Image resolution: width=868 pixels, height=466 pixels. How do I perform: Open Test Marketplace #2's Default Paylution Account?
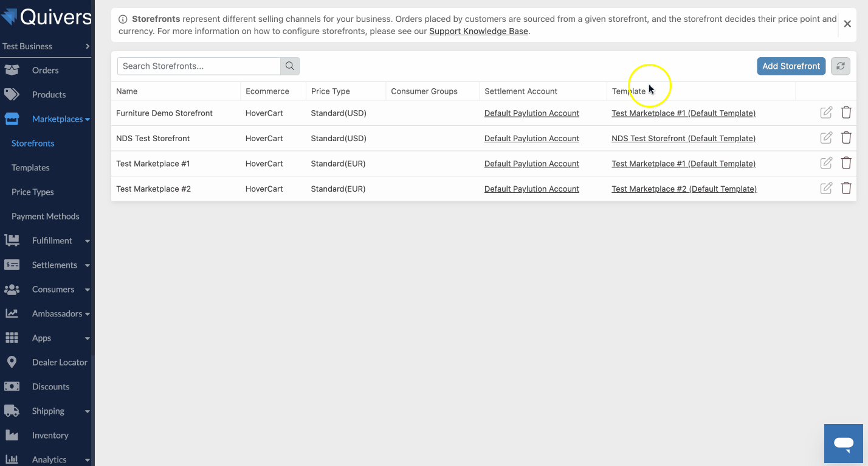tap(532, 189)
